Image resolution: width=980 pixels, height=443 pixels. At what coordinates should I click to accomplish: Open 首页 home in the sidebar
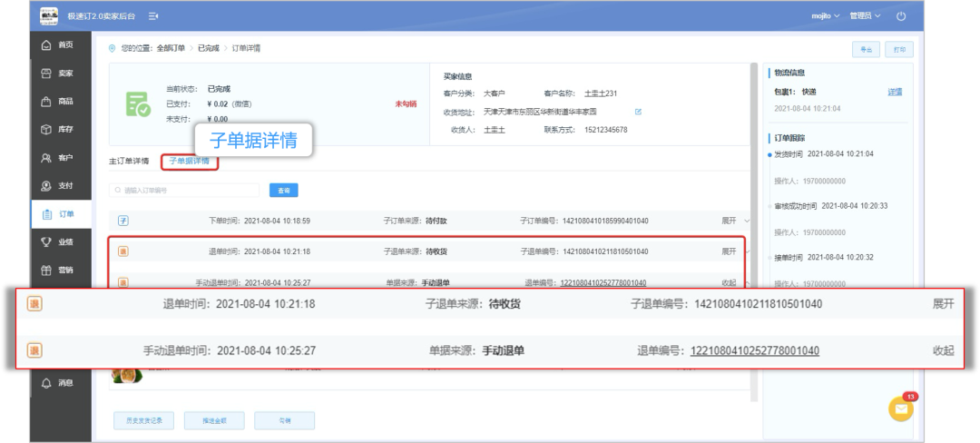pos(60,44)
